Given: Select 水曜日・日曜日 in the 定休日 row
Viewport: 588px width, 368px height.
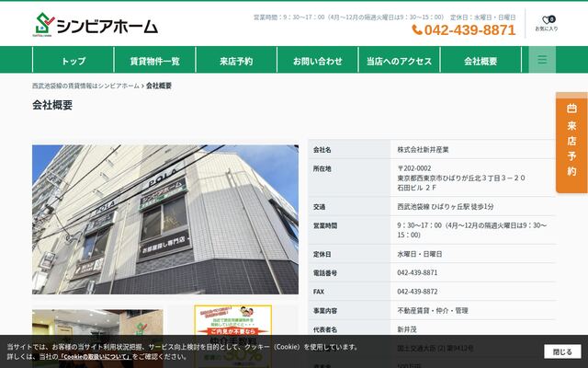Looking at the screenshot, I should [419, 254].
